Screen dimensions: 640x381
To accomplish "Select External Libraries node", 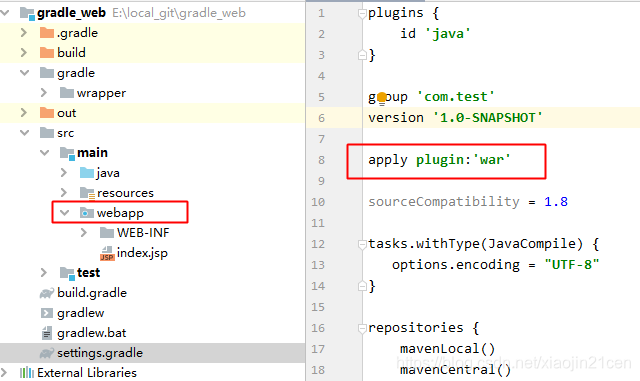I will point(87,373).
